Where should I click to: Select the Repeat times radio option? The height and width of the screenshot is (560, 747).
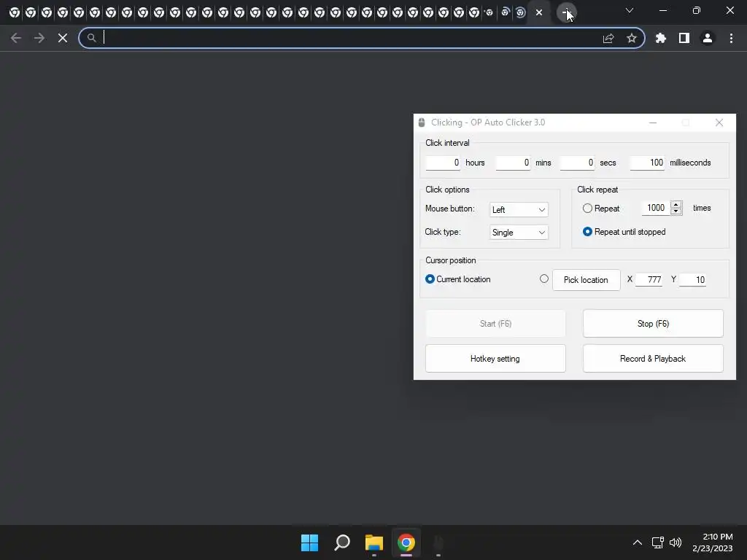point(587,208)
